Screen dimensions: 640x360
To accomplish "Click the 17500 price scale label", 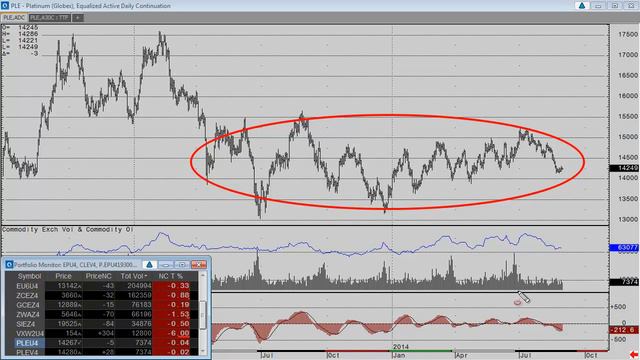I will point(628,35).
